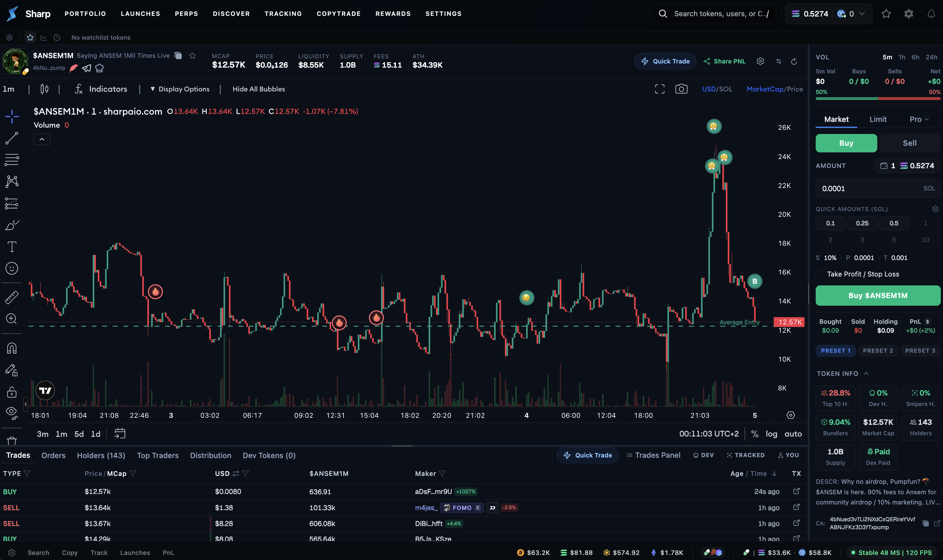Image resolution: width=943 pixels, height=560 pixels.
Task: Select the trend line drawing tool
Action: 12,138
